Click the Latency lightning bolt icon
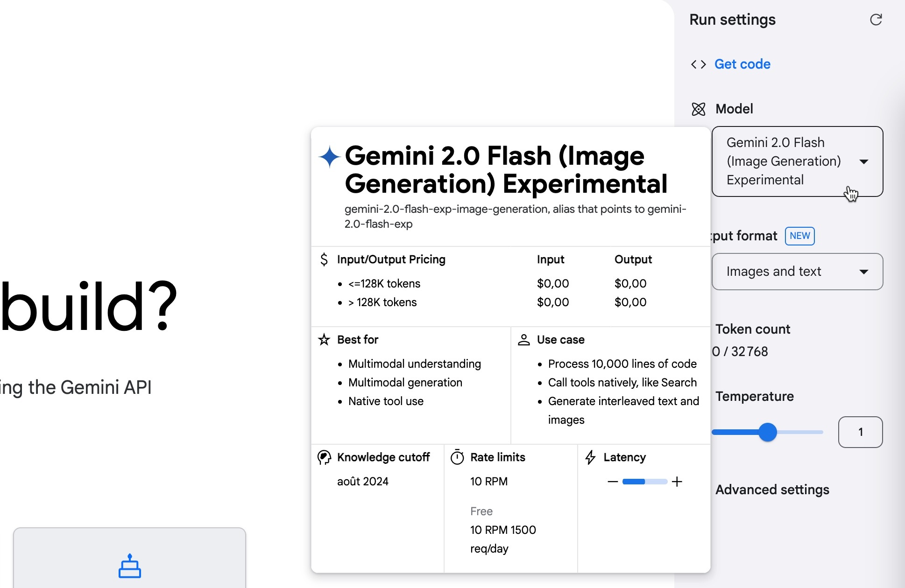Screen dimensions: 905x588 [590, 457]
